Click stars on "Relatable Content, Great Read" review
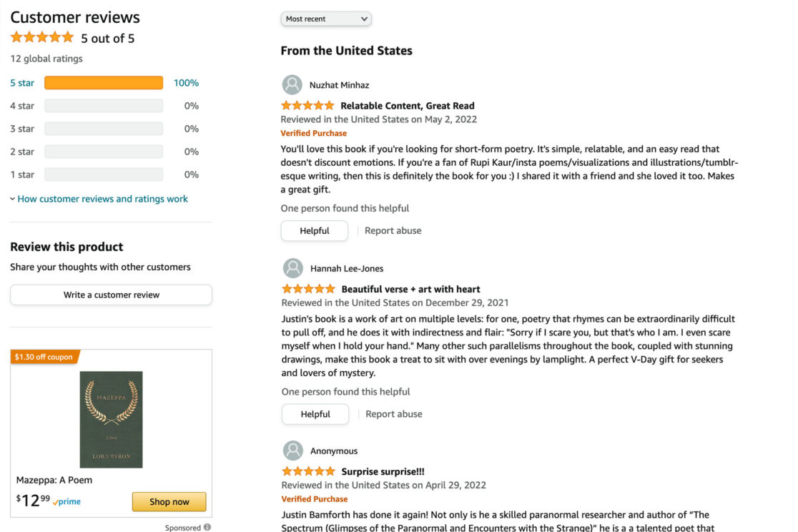Viewport: 798px width, 532px height. tap(307, 106)
